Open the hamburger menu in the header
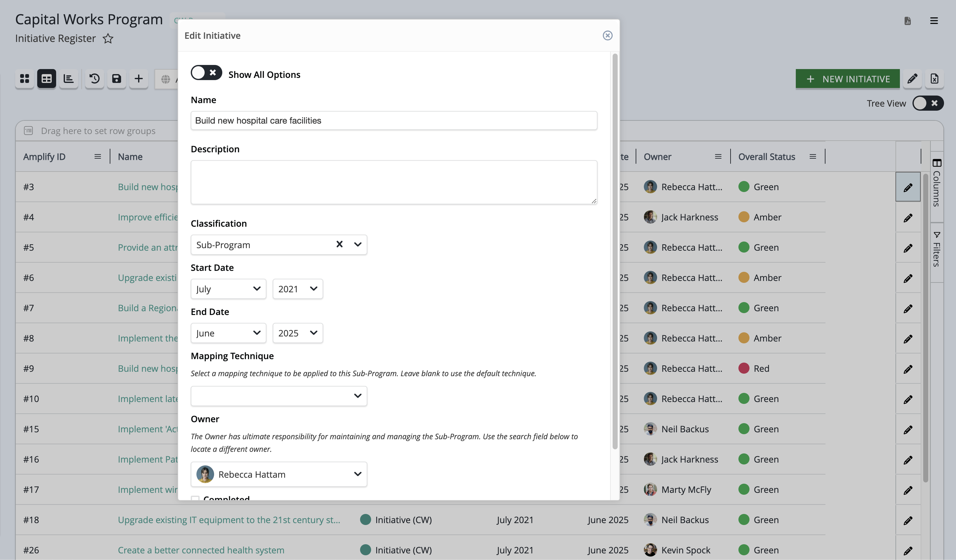The height and width of the screenshot is (560, 956). point(934,20)
